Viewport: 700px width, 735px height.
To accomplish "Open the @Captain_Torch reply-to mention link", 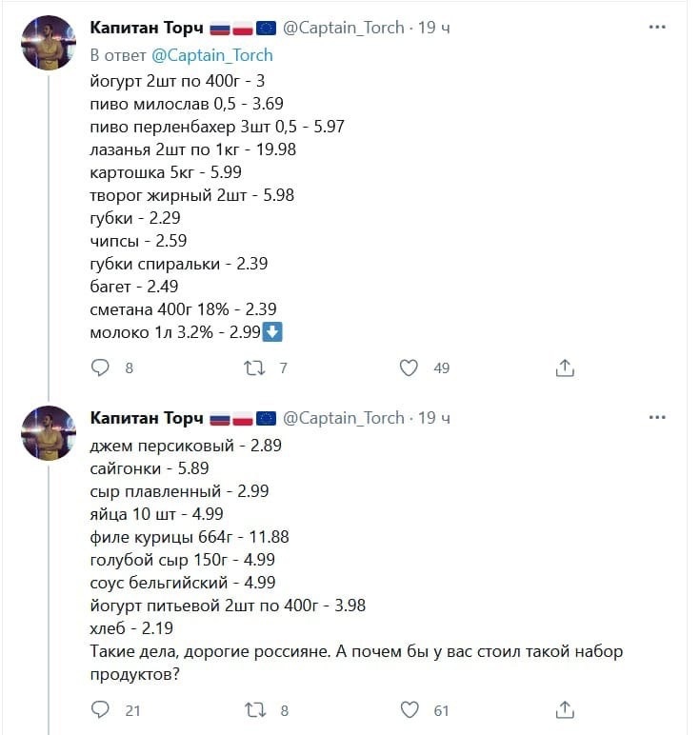I will 212,55.
